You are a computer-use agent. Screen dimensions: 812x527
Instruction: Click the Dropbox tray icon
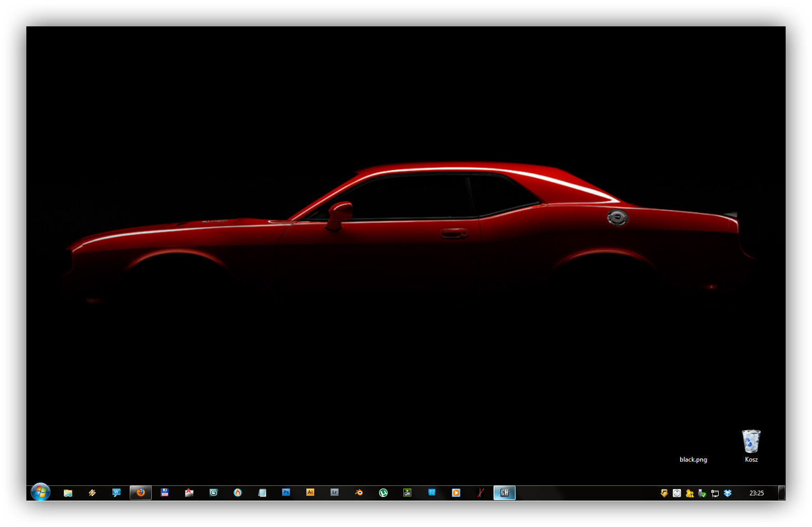728,493
